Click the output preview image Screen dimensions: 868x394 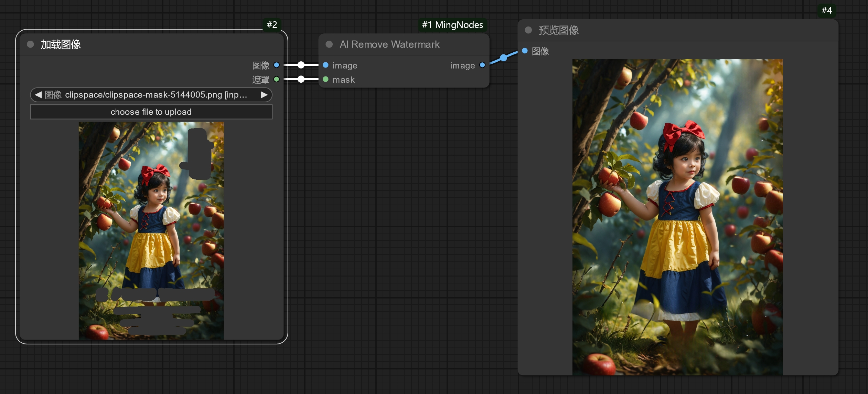pos(677,217)
